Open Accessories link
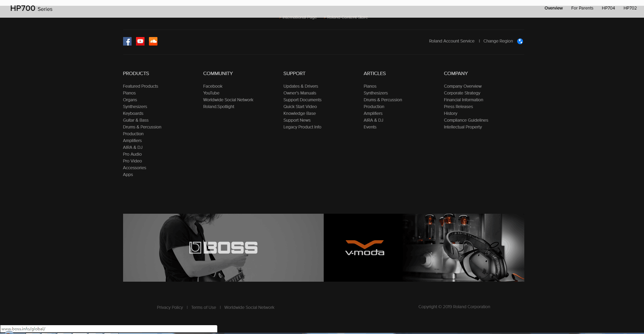The width and height of the screenshot is (644, 334). (x=135, y=168)
